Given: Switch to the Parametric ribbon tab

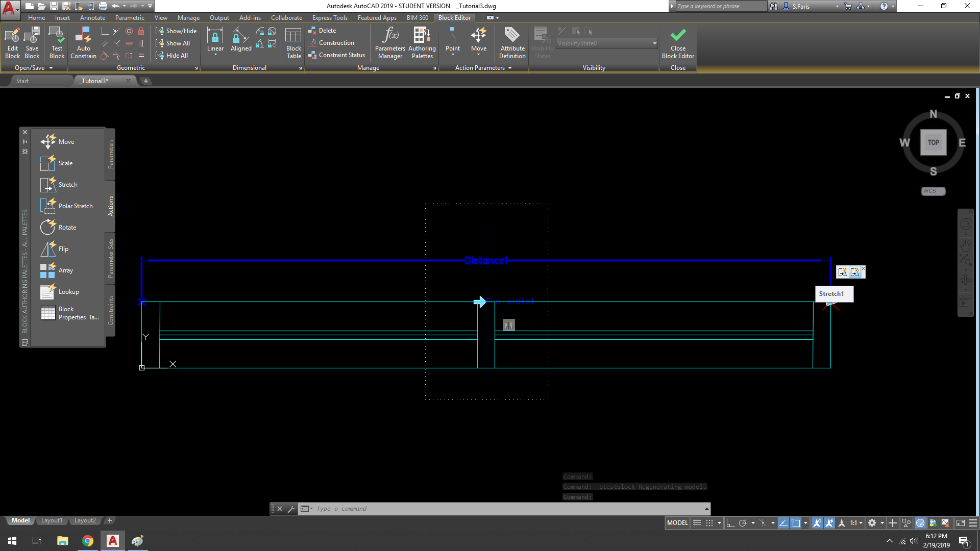Looking at the screenshot, I should [130, 17].
